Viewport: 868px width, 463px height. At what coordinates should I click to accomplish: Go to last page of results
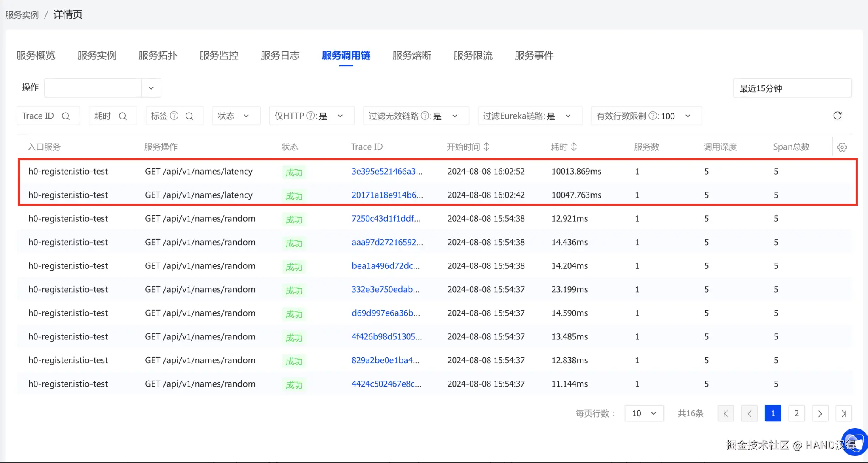843,413
